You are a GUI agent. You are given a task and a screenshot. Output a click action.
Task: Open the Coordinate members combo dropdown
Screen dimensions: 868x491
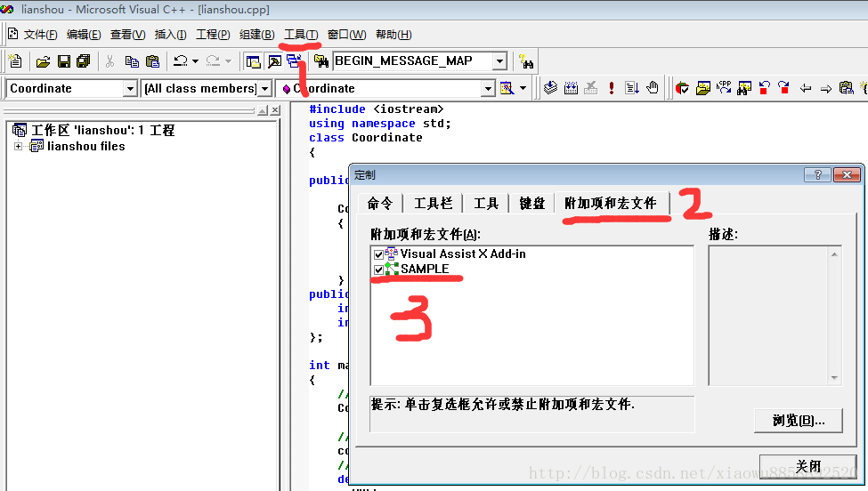(488, 88)
